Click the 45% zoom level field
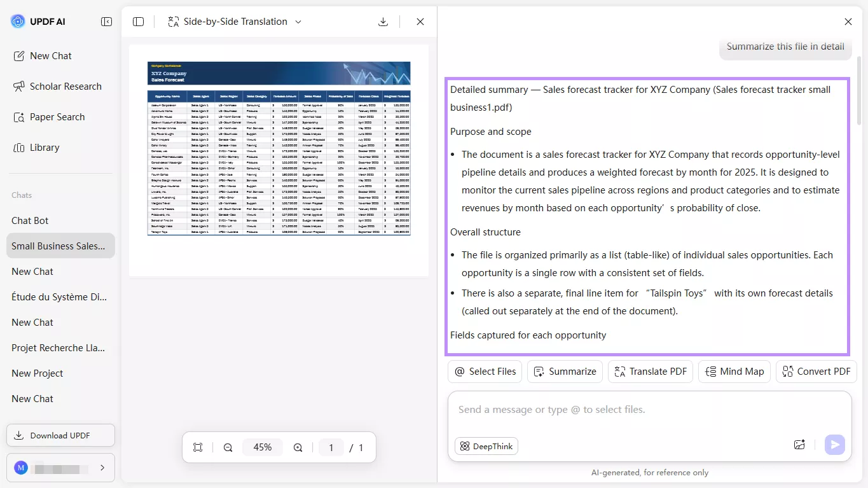Viewport: 868px width, 488px height. [263, 447]
